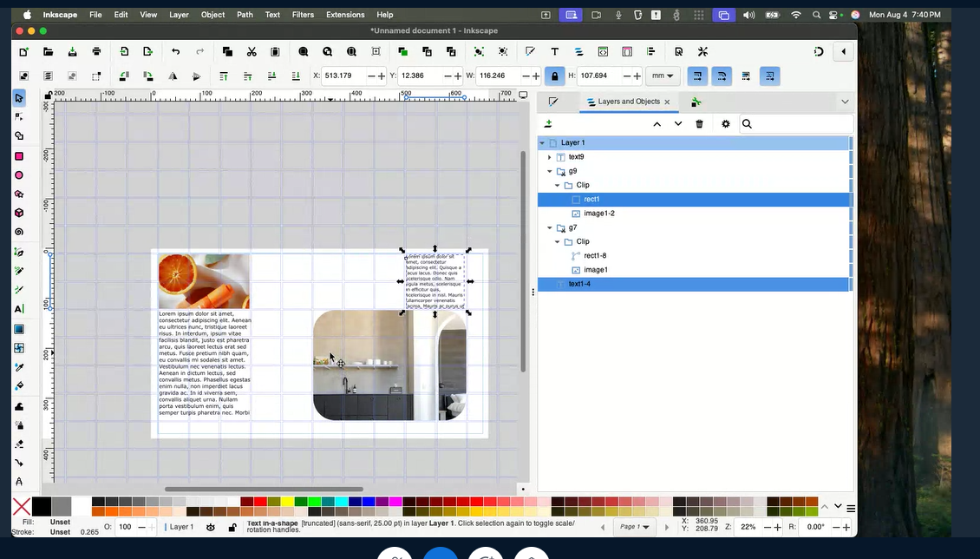Pick the black color swatch

click(42, 506)
